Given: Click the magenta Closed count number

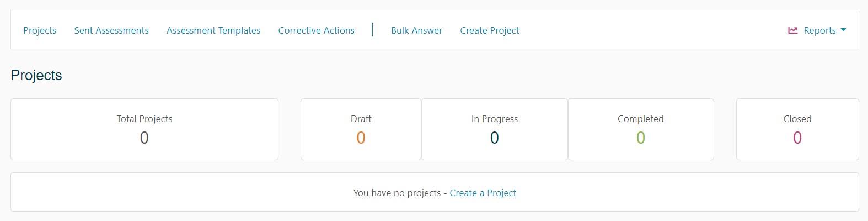Looking at the screenshot, I should 797,138.
